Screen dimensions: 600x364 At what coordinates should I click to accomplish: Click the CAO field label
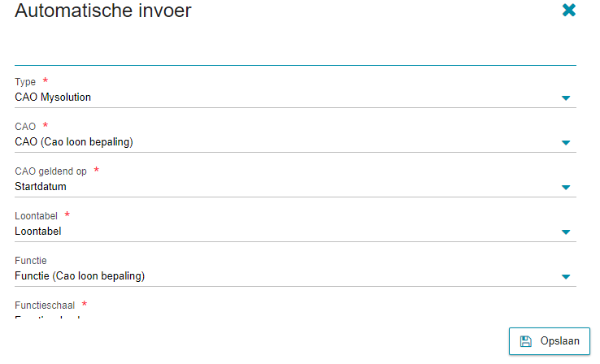pyautogui.click(x=25, y=127)
